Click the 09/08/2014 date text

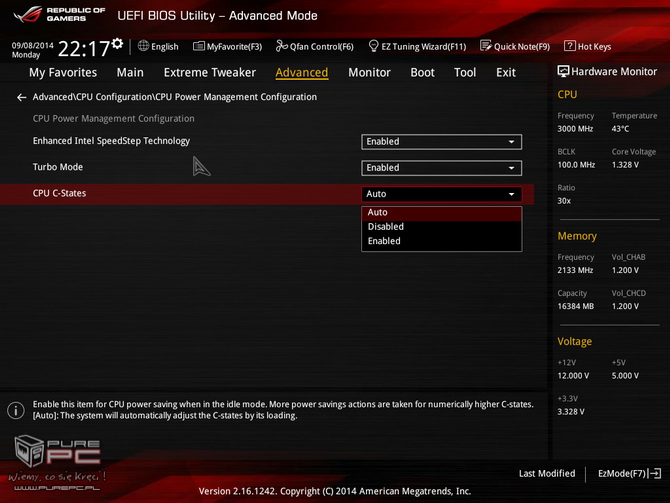pos(32,45)
